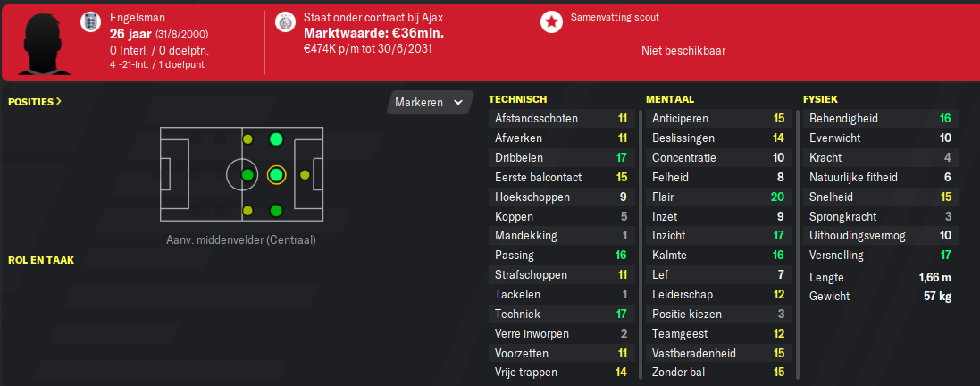Viewport: 980px width, 386px height.
Task: Select the bottom attacking midfielder wing dot
Action: coord(276,211)
